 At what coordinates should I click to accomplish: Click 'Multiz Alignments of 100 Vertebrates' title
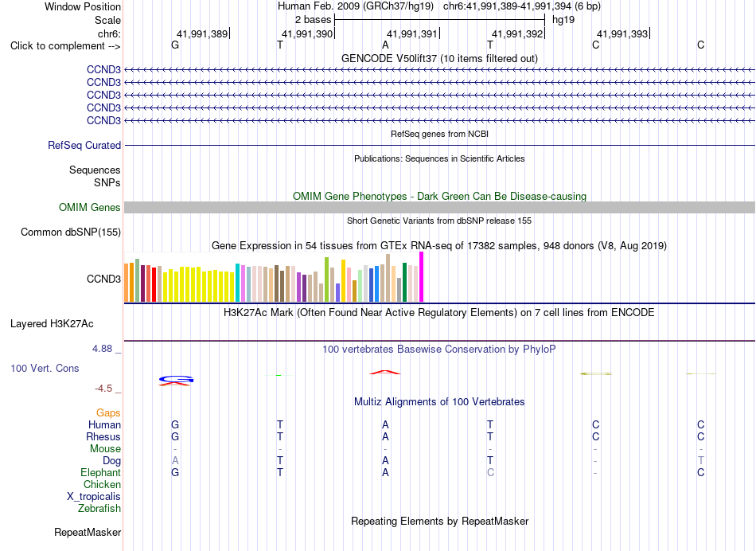(x=439, y=401)
